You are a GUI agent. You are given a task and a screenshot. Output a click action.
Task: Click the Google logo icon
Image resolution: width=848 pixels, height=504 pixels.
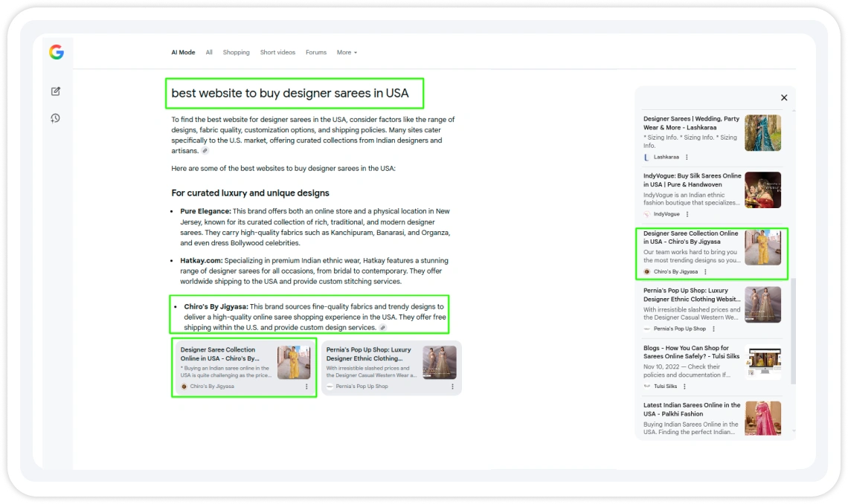(x=57, y=52)
